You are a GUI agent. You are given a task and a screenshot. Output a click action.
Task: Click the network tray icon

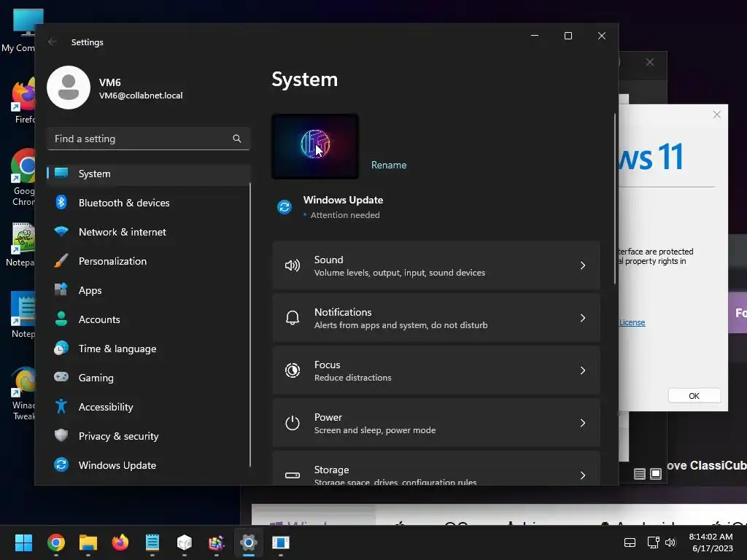point(653,542)
